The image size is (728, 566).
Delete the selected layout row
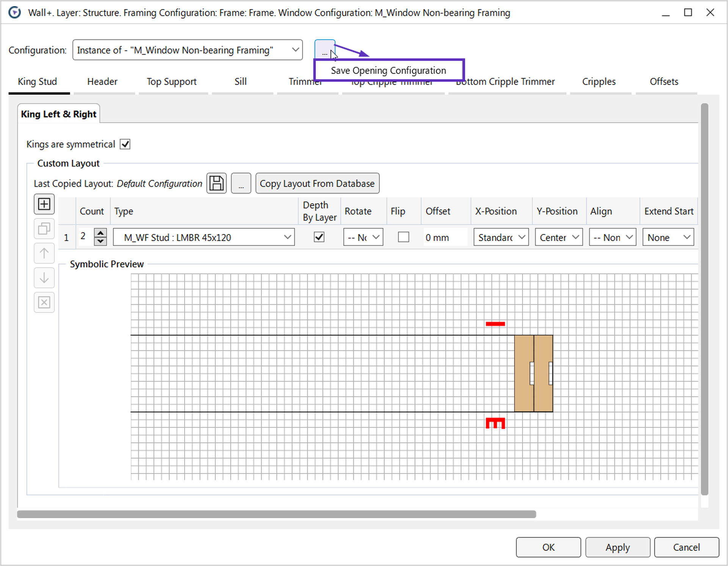pyautogui.click(x=44, y=302)
